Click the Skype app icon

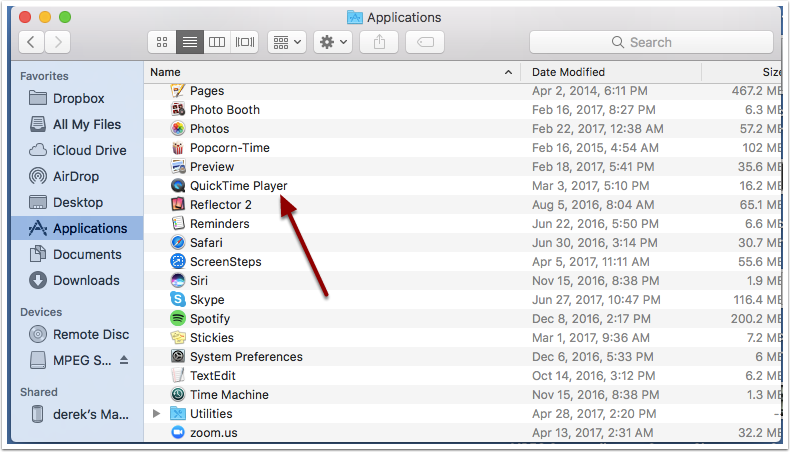click(178, 299)
